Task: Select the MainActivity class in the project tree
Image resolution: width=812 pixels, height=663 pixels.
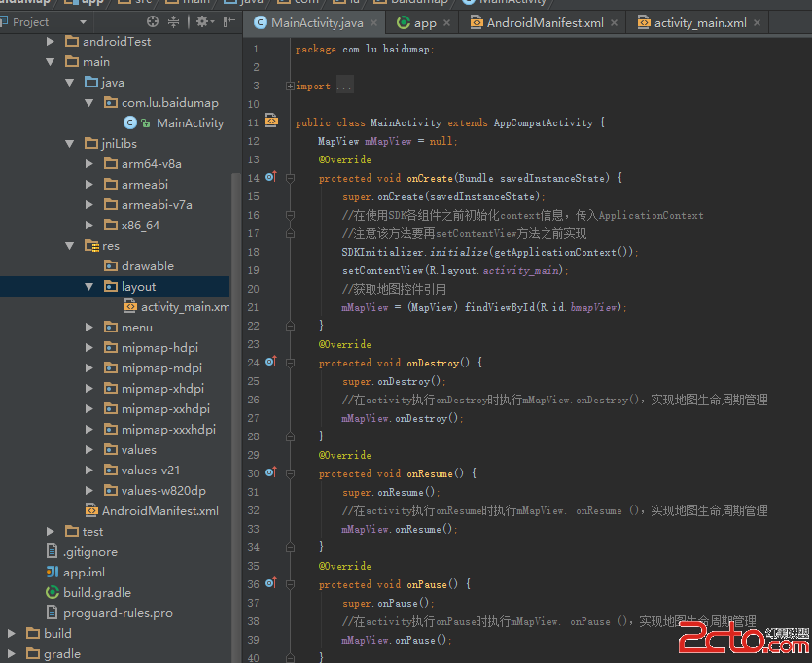Action: tap(190, 123)
